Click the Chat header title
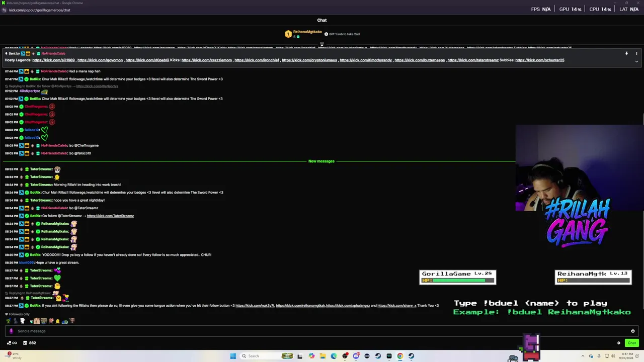644x362 pixels. tap(322, 20)
